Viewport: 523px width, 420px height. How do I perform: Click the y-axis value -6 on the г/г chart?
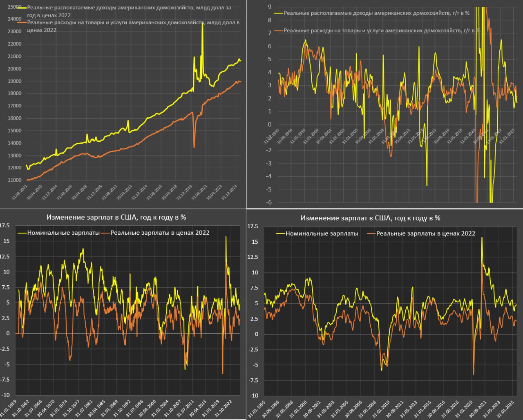[269, 202]
